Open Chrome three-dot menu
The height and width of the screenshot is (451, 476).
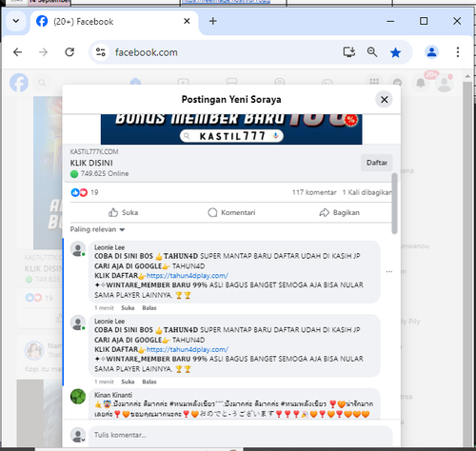point(458,52)
